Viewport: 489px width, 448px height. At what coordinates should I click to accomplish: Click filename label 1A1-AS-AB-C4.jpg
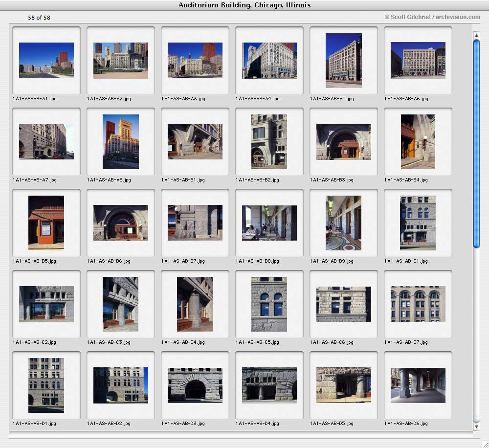[183, 342]
